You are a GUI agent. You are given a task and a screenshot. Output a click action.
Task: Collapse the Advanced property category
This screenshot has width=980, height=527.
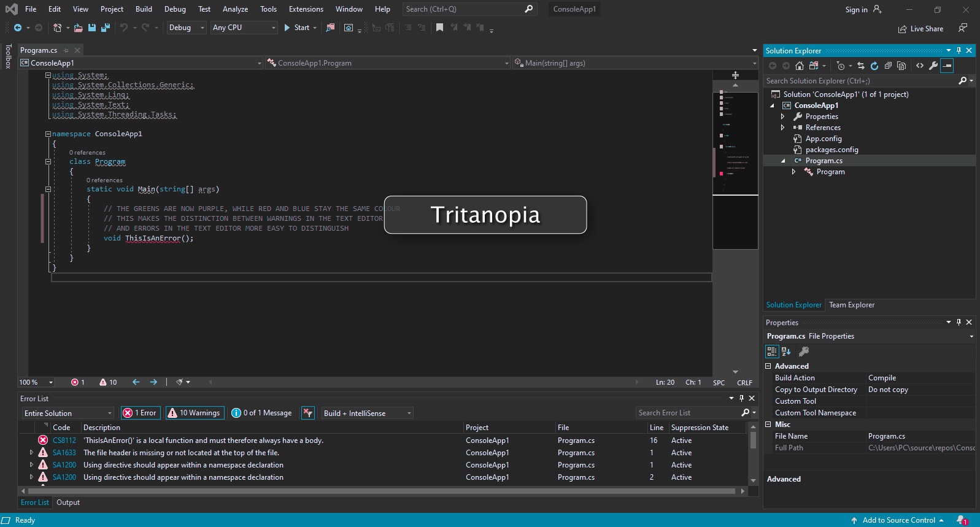768,366
